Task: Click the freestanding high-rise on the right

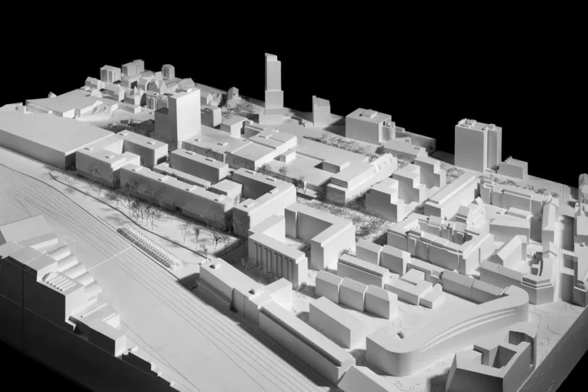Action: 477,145
